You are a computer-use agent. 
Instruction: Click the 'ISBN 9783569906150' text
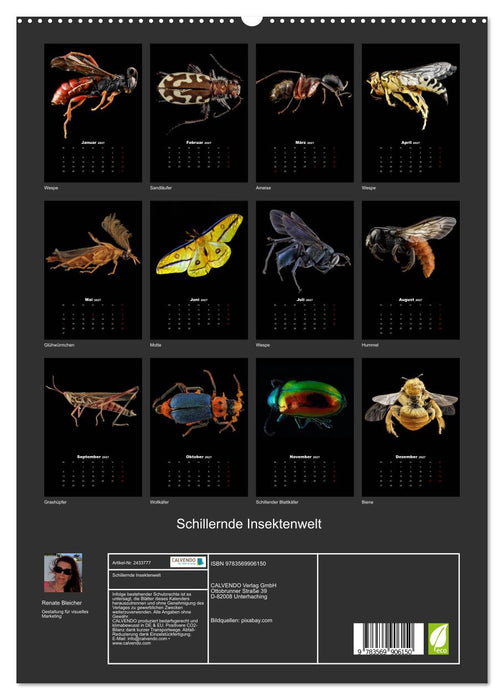(238, 564)
